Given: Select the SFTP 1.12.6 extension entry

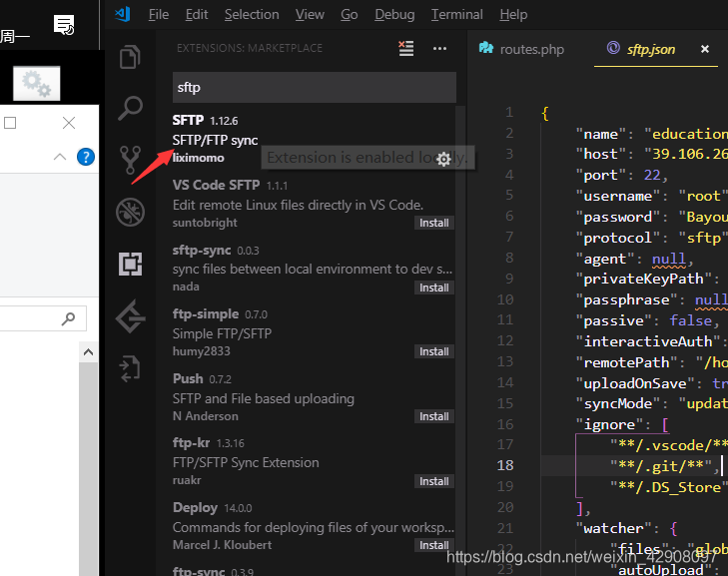Looking at the screenshot, I should pyautogui.click(x=314, y=139).
